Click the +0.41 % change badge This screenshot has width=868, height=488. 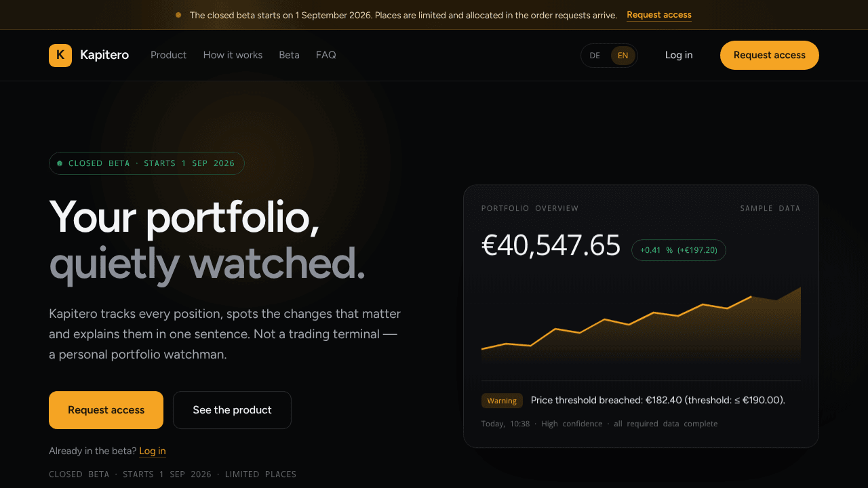tap(679, 250)
